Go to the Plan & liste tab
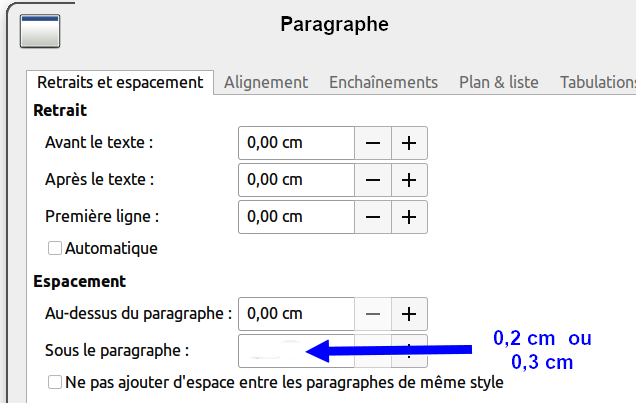This screenshot has height=403, width=636. [498, 82]
